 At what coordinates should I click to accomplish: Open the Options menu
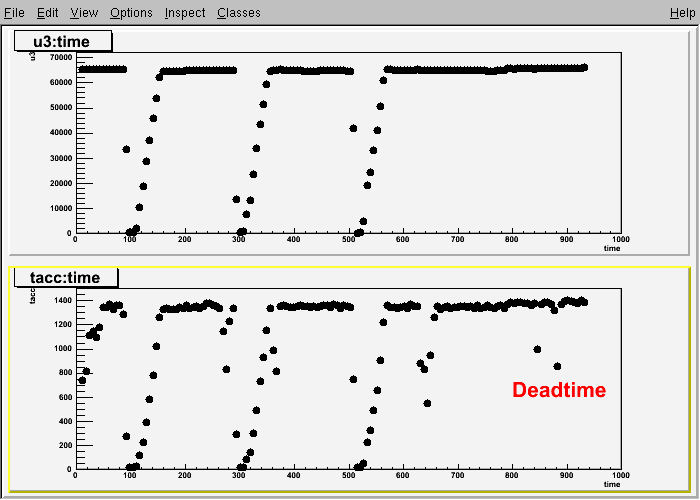tap(131, 12)
